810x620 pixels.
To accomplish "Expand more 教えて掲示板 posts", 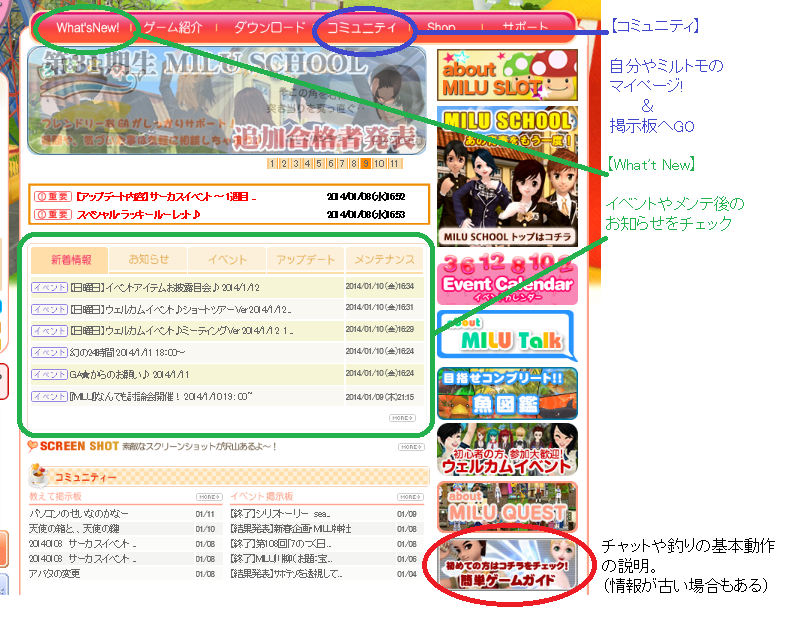I will pos(209,496).
